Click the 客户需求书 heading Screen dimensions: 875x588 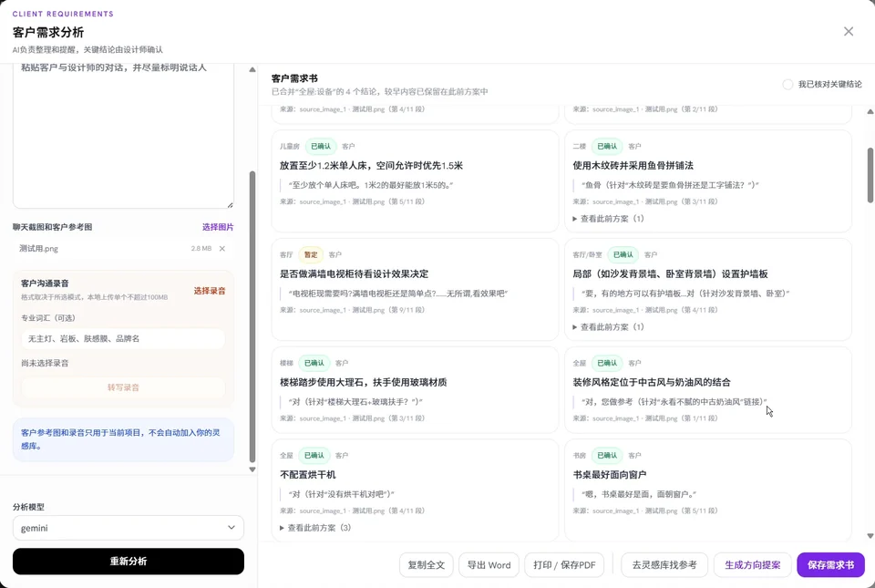coord(294,78)
